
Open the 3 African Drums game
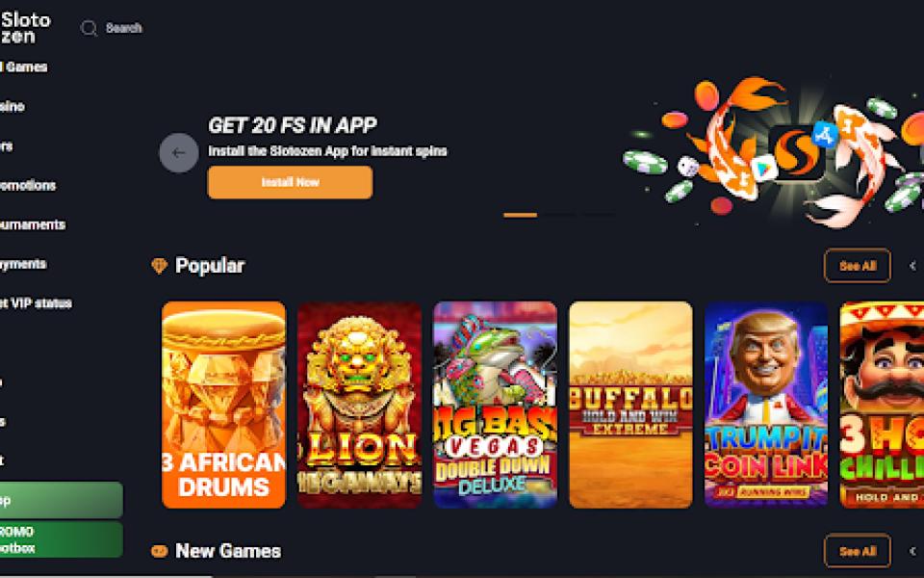tap(224, 405)
